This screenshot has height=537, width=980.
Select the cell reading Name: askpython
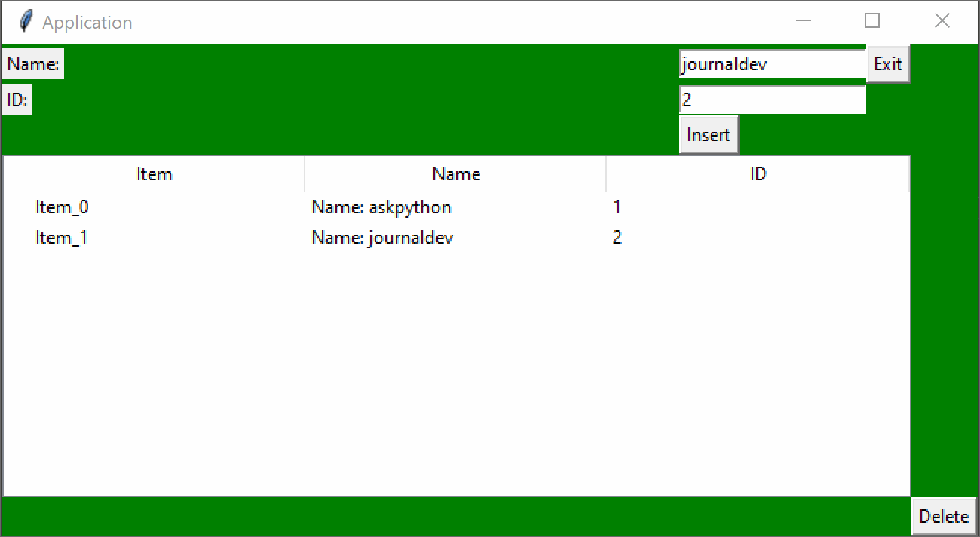381,207
